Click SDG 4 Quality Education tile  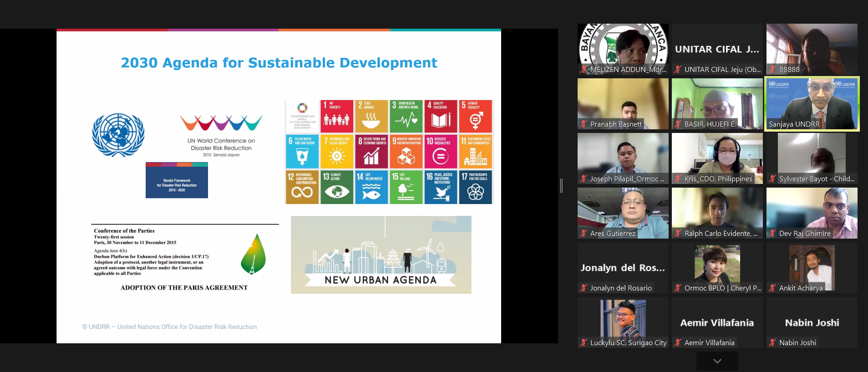(441, 116)
